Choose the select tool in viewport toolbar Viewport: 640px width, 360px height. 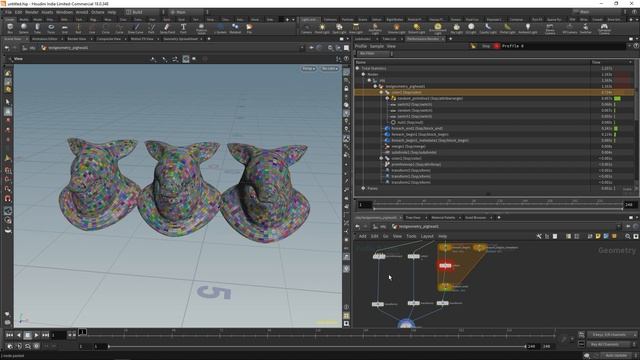pos(8,102)
